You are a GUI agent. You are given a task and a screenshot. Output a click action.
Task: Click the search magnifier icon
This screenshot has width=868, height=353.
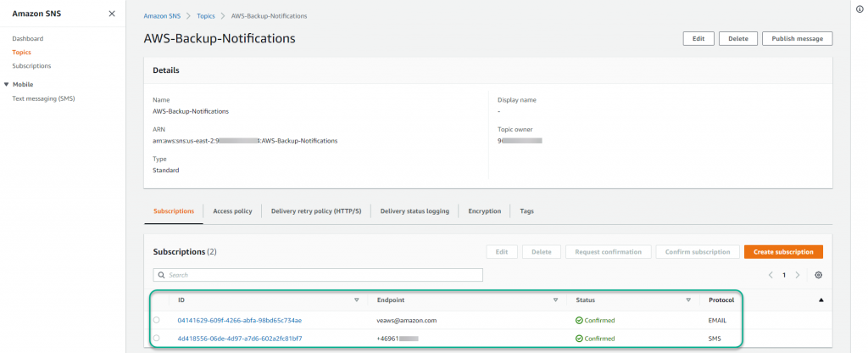tap(161, 275)
